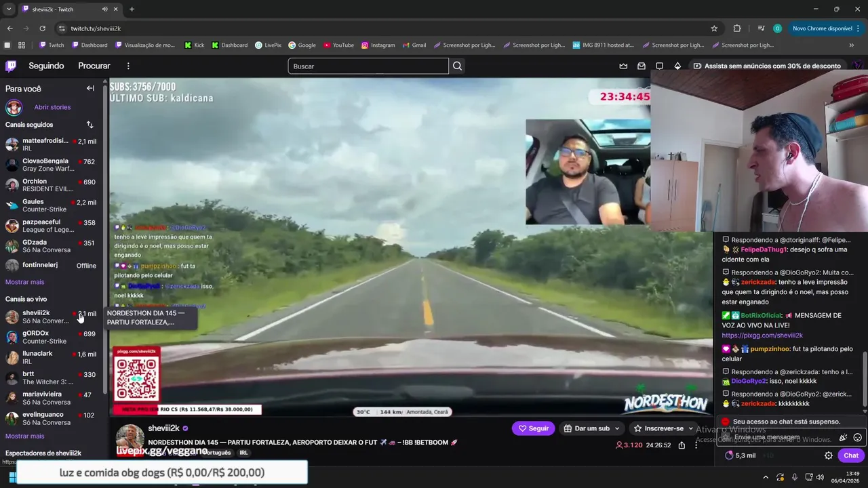This screenshot has width=868, height=488.
Task: Open the pixgg.com/sheviii2k chat link
Action: coord(762,335)
